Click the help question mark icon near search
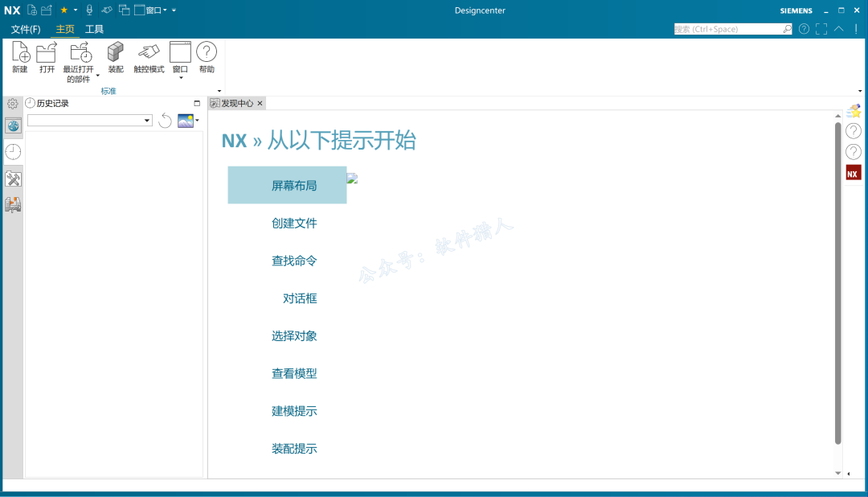Viewport: 868px width, 497px height. click(x=804, y=29)
